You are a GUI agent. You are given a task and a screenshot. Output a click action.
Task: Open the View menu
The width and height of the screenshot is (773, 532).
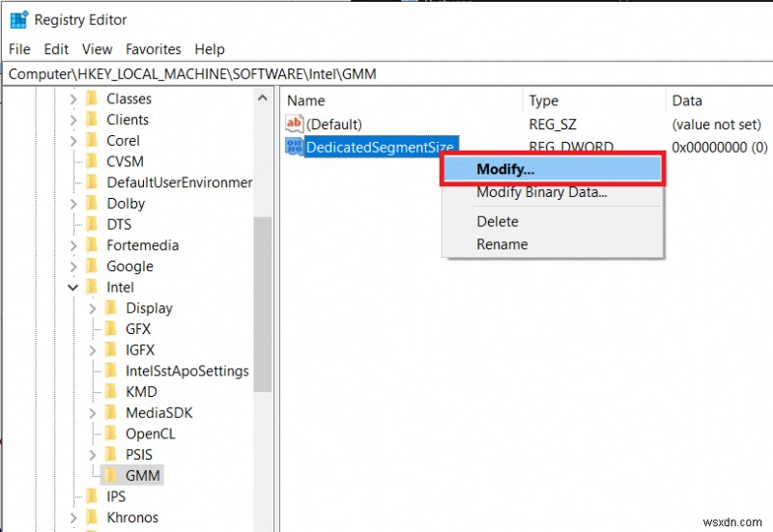pyautogui.click(x=98, y=49)
